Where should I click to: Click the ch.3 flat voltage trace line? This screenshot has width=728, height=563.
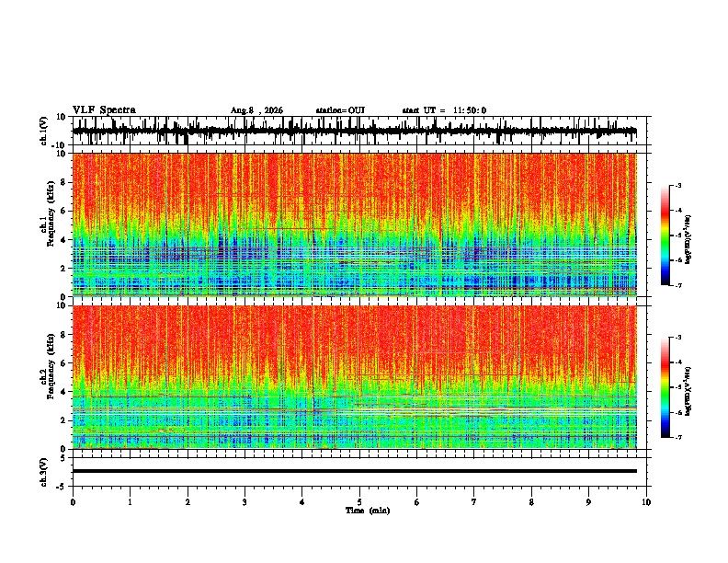[x=354, y=471]
